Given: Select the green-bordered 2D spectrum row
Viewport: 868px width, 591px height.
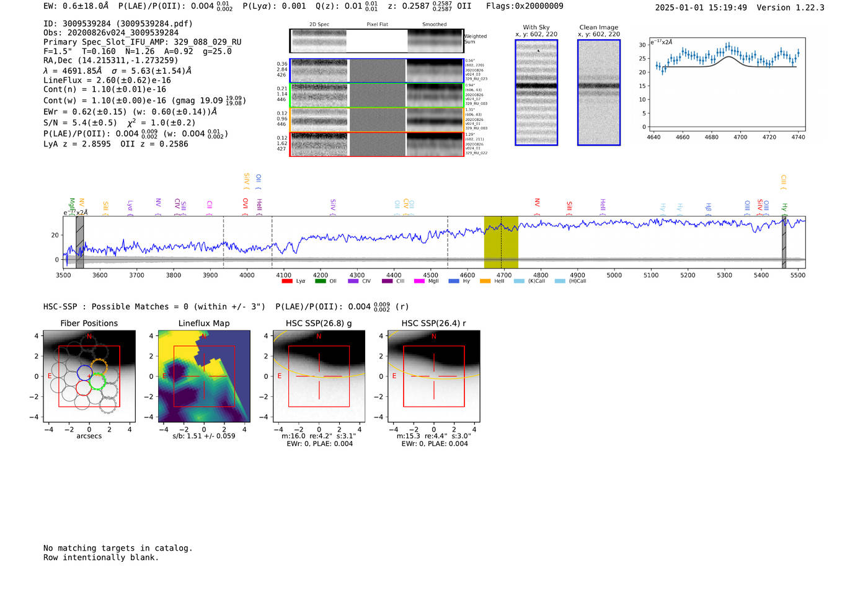Looking at the screenshot, I should click(x=377, y=96).
